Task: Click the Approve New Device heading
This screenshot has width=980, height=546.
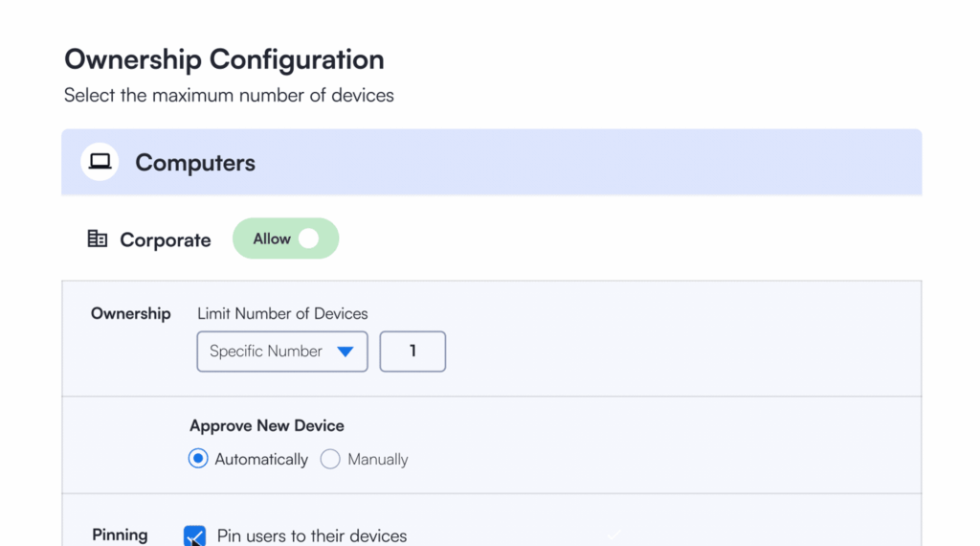Action: (x=267, y=426)
